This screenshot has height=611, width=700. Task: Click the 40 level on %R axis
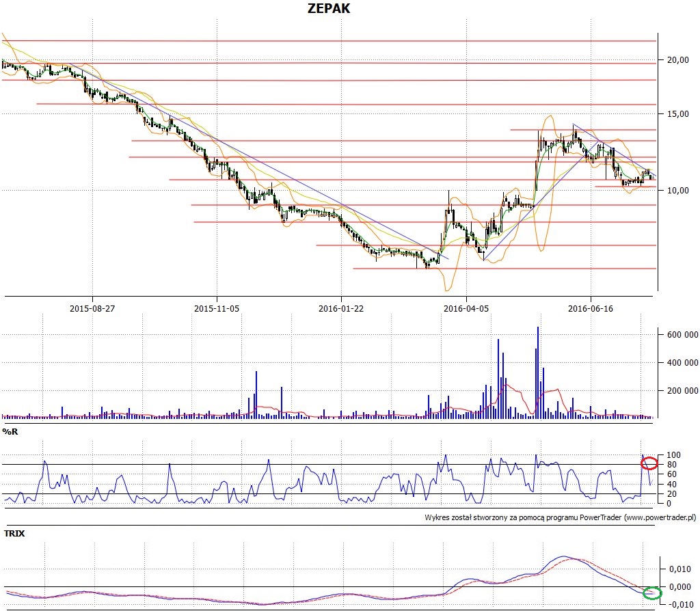pyautogui.click(x=671, y=485)
